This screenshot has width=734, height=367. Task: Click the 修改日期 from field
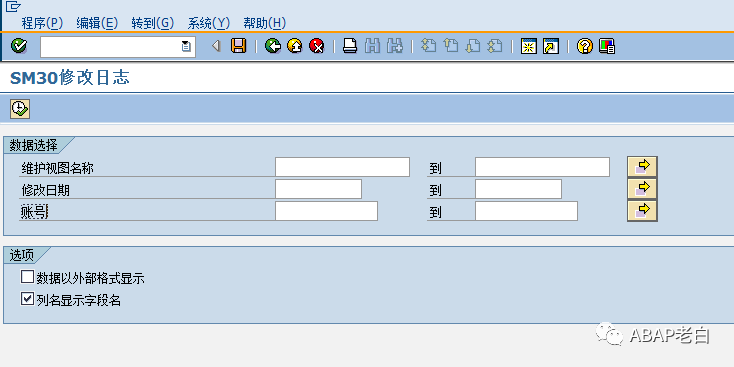(x=318, y=189)
